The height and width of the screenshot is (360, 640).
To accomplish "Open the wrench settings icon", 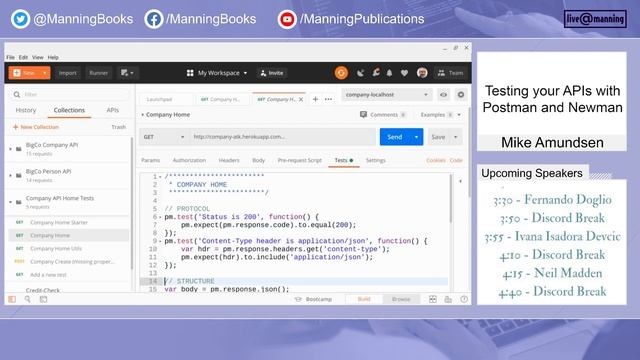I will 376,73.
